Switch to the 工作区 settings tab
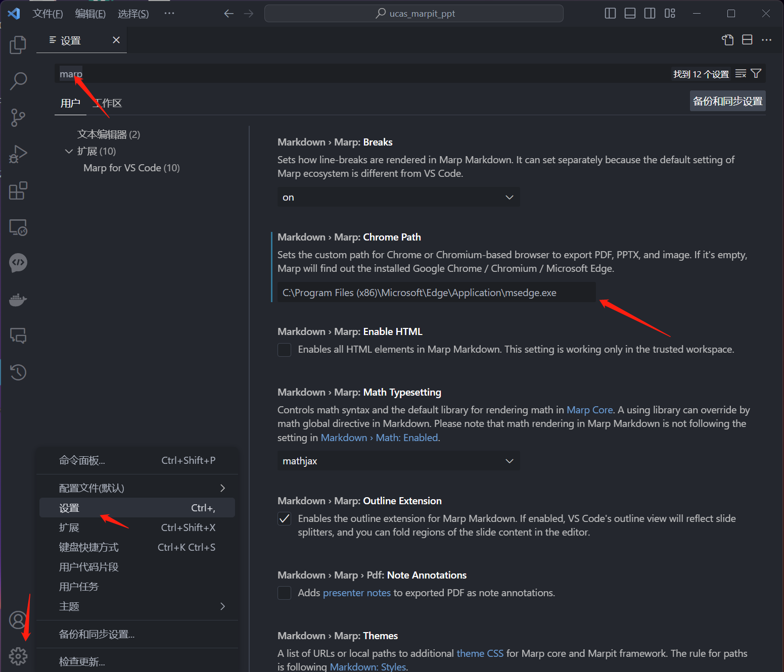 [x=108, y=103]
